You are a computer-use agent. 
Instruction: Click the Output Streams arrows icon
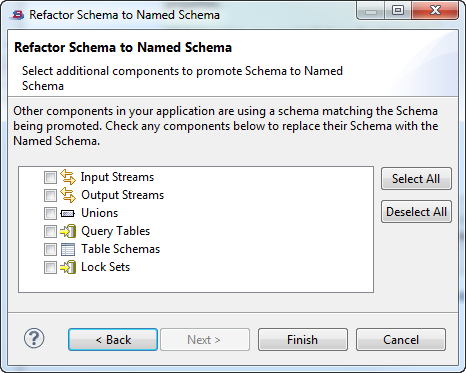click(68, 195)
